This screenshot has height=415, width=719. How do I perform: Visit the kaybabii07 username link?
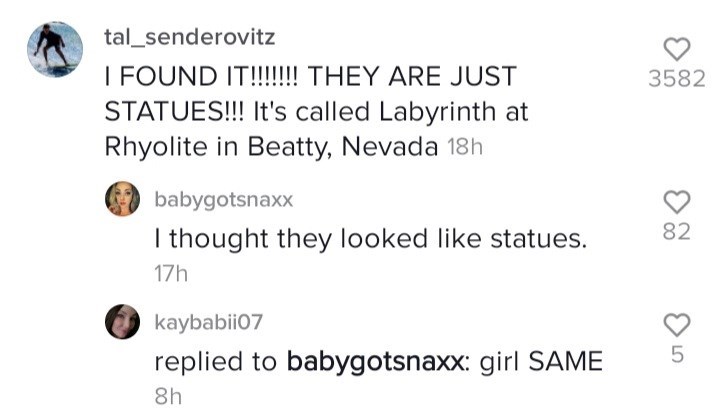(x=209, y=322)
